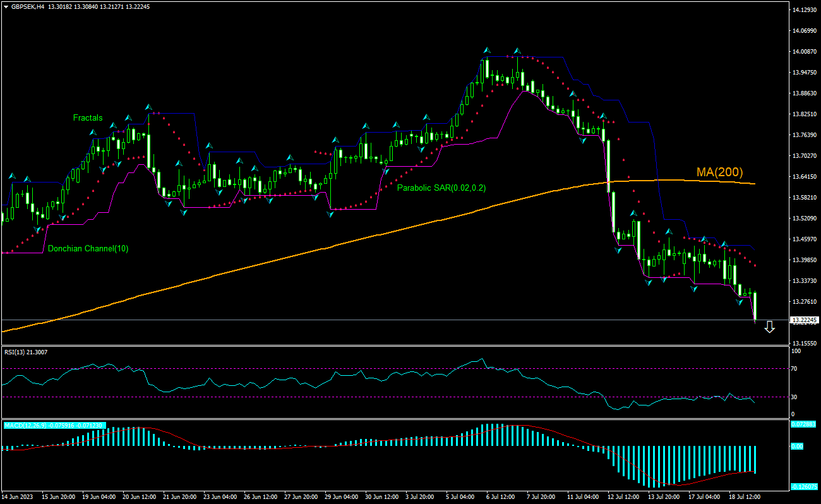Image resolution: width=821 pixels, height=504 pixels.
Task: Open the symbol dropdown arrow beside GBPSEK,H4
Action: [6, 7]
